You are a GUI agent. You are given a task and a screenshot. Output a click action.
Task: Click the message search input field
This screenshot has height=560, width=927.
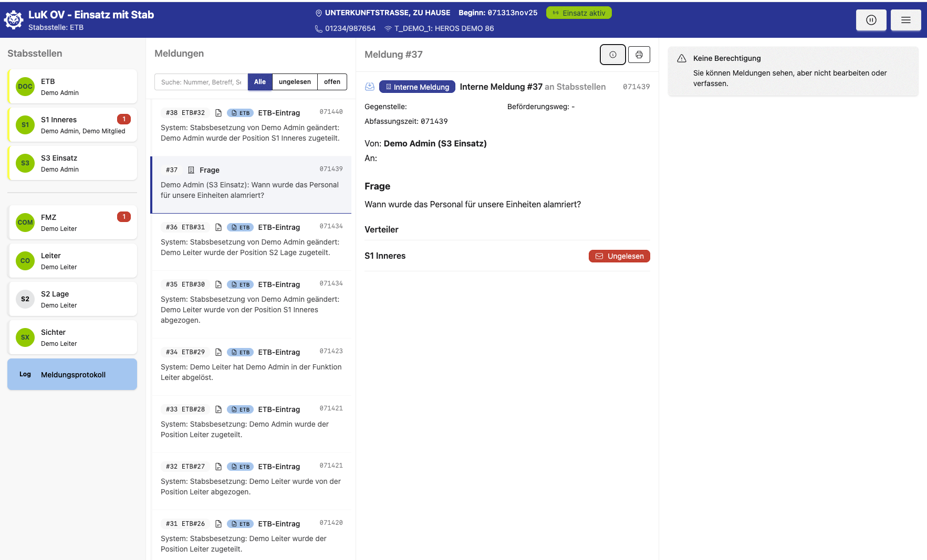point(201,82)
